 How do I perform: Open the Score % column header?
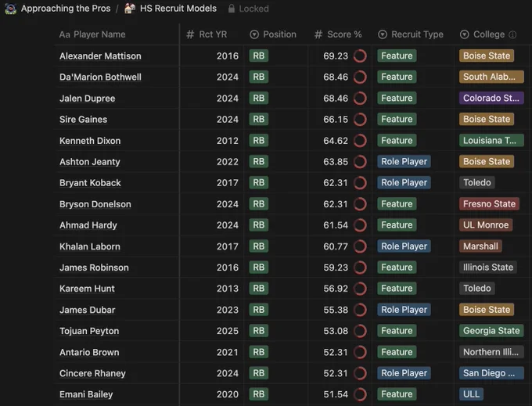coord(338,34)
